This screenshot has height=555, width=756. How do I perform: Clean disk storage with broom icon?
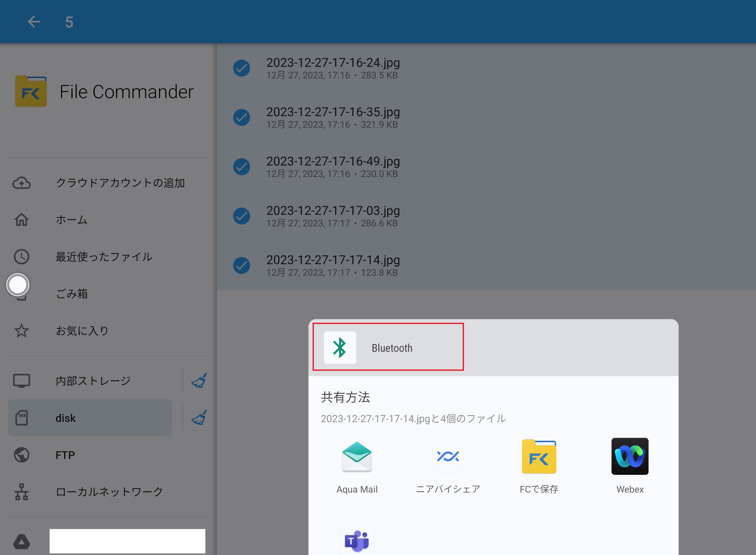[x=199, y=417]
